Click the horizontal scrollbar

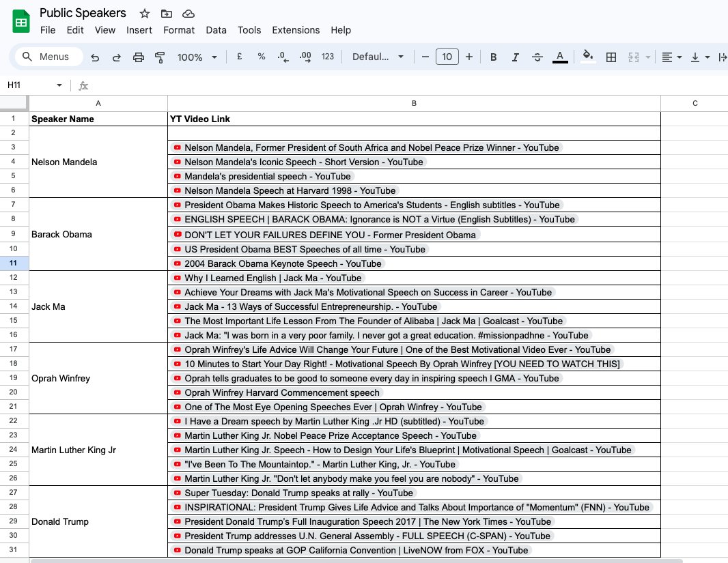click(356, 561)
